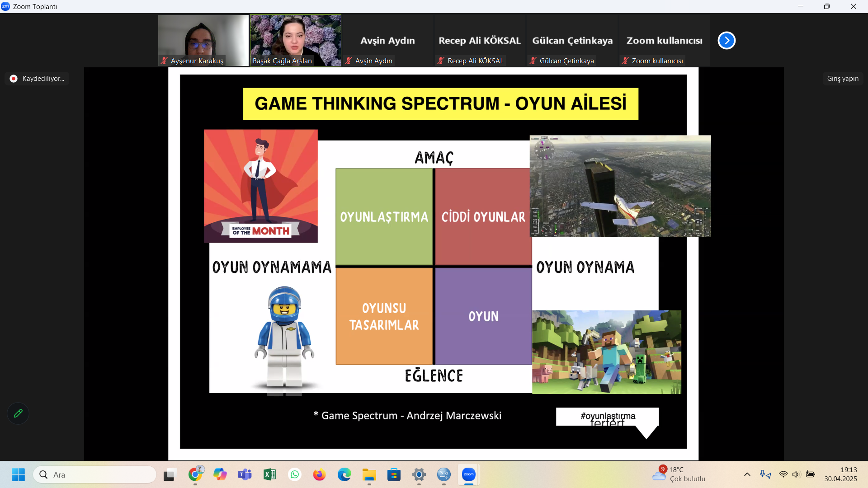This screenshot has width=868, height=488.
Task: Open annotation pencil tool
Action: tap(18, 413)
